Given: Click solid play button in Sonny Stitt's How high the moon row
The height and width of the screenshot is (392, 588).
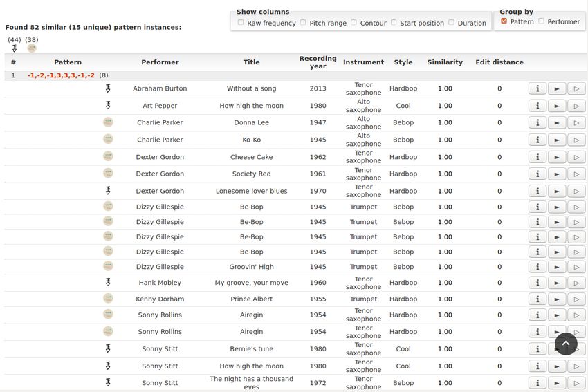Looking at the screenshot, I should [x=557, y=366].
